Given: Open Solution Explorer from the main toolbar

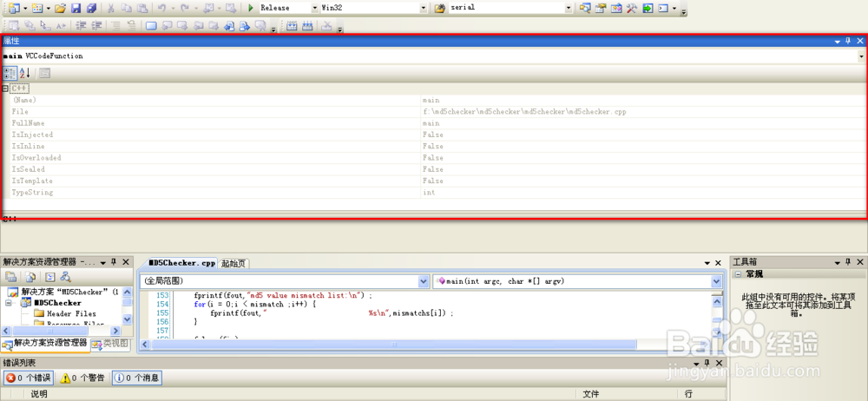Looking at the screenshot, I should 585,8.
